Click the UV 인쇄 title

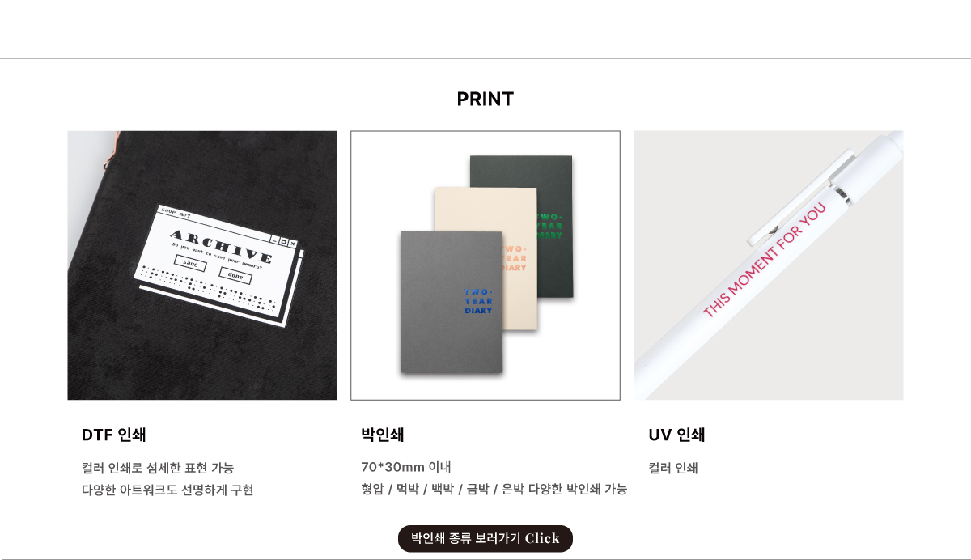pos(677,435)
